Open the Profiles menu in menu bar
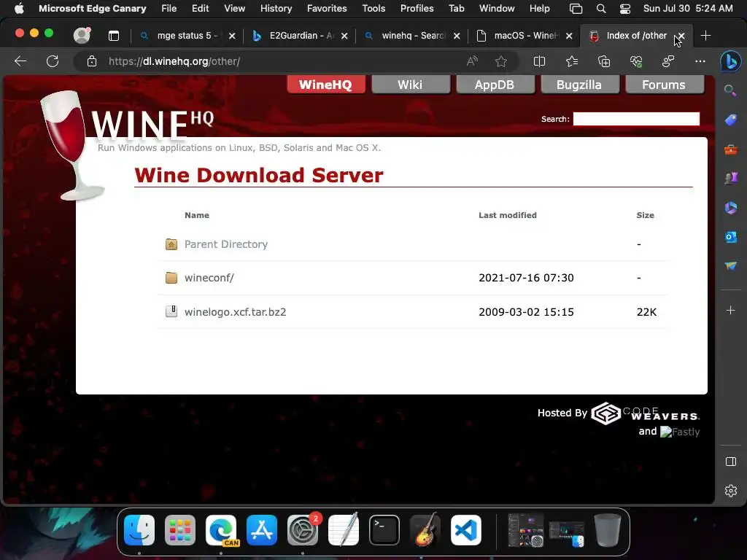Viewport: 747px width, 560px height. (x=417, y=8)
